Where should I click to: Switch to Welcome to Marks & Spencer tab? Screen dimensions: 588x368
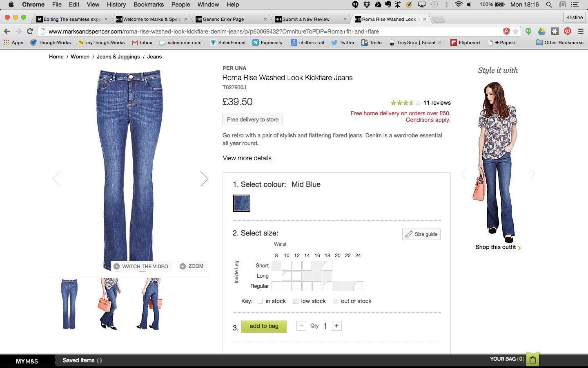point(152,19)
